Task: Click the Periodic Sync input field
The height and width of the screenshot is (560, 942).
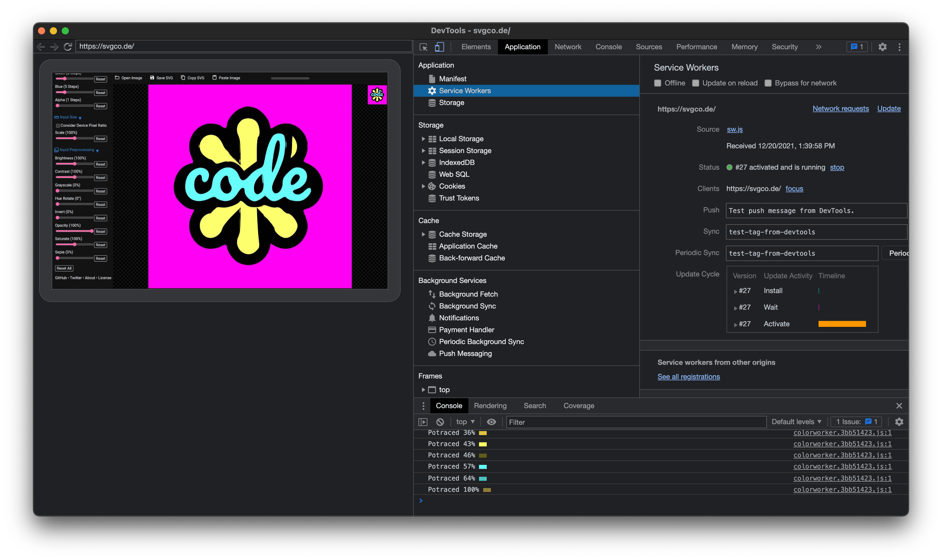Action: tap(800, 253)
